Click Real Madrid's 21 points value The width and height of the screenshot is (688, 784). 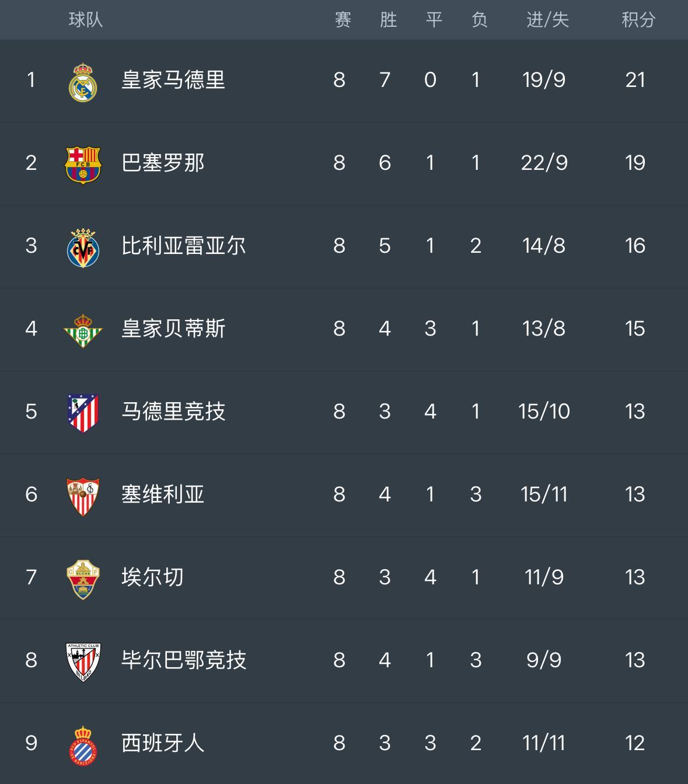click(x=635, y=80)
